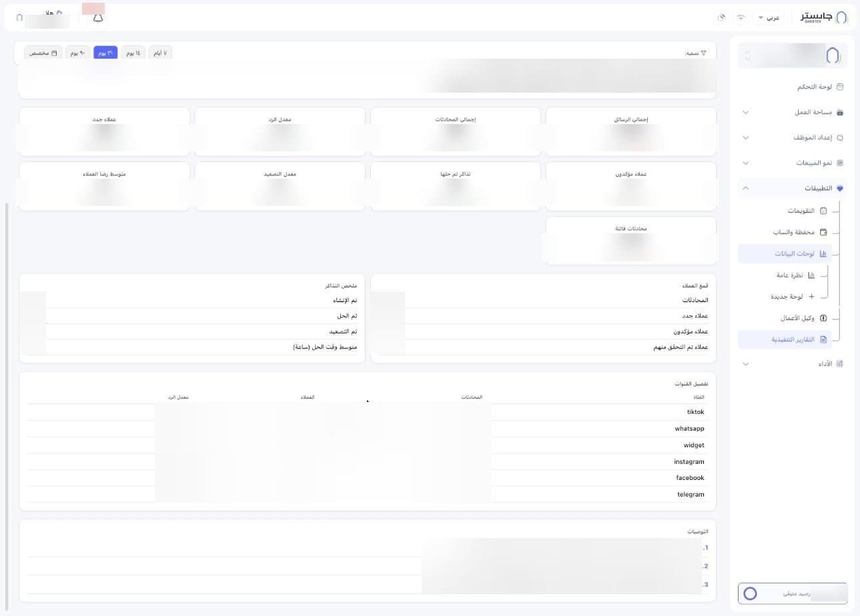Click the إجمالي الرسائل stat card

pos(631,131)
